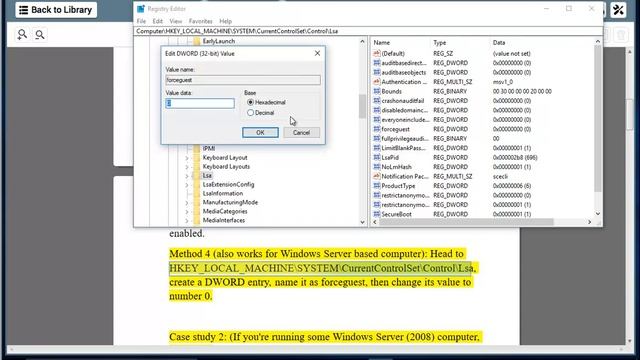This screenshot has width=640, height=360.
Task: Click the tree pane scroll up arrow
Action: [x=362, y=42]
